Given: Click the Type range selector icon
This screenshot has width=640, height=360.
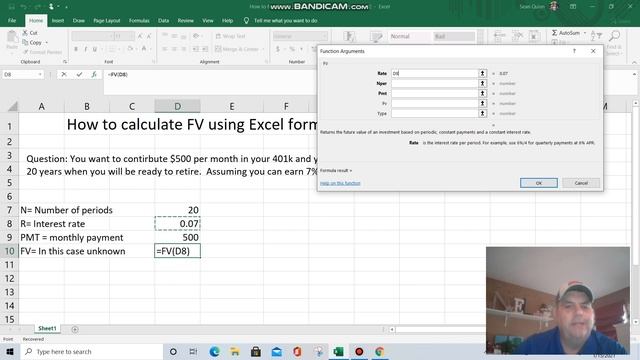Looking at the screenshot, I should coord(482,113).
